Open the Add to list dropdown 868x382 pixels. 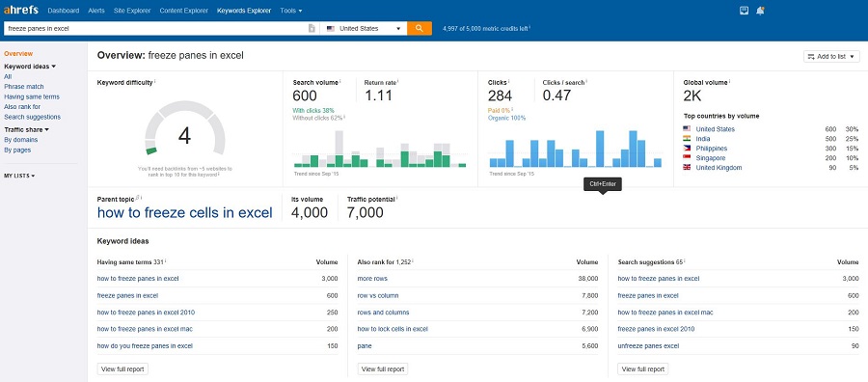click(x=831, y=57)
